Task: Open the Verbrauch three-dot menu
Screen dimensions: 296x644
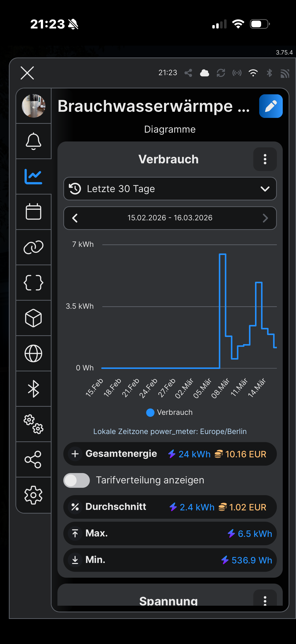Action: [265, 159]
